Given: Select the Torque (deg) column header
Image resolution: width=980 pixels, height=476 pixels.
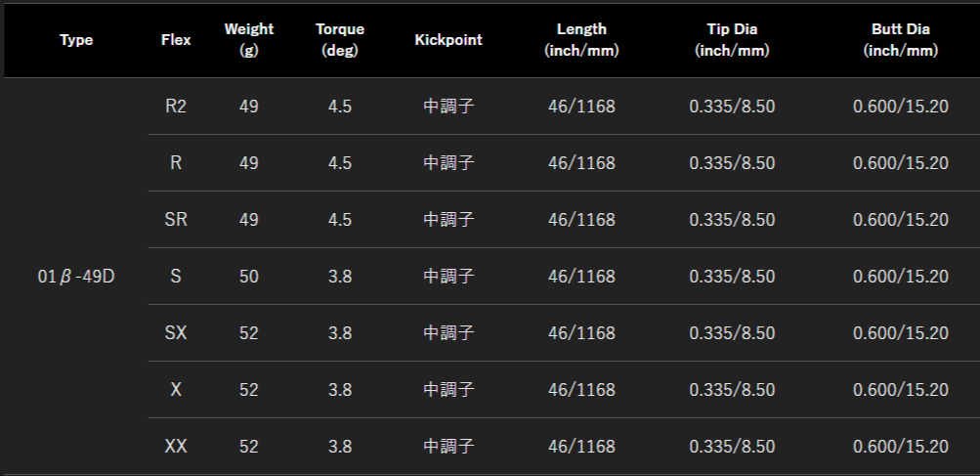Looking at the screenshot, I should coord(340,40).
